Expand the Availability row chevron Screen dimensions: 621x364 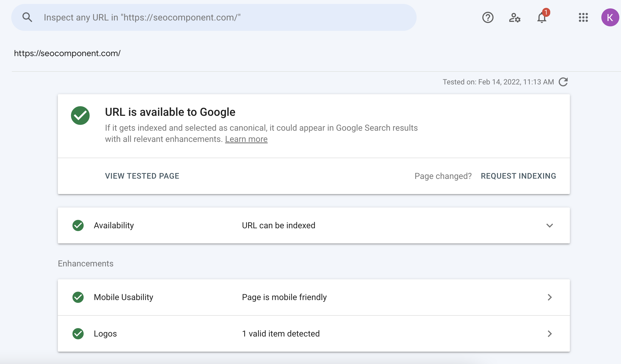pos(550,225)
